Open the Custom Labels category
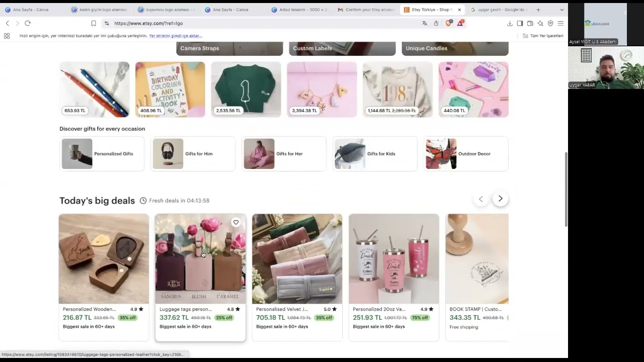The height and width of the screenshot is (362, 644). [342, 48]
